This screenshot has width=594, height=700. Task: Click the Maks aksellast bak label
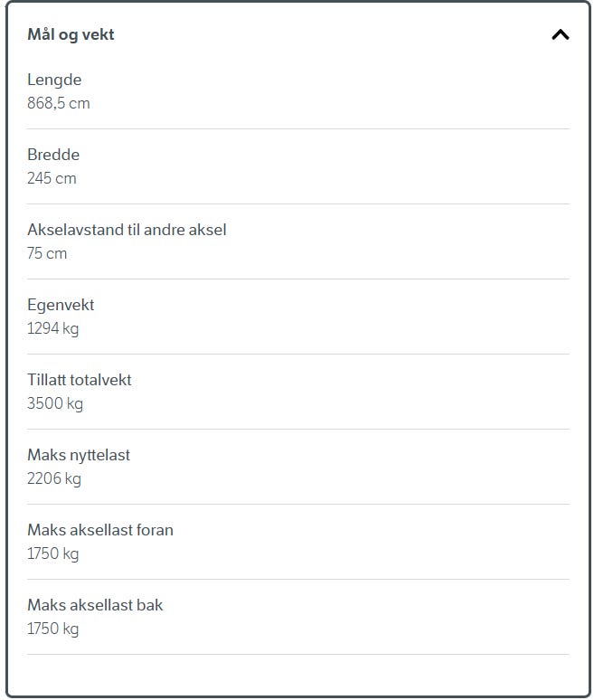coord(95,605)
